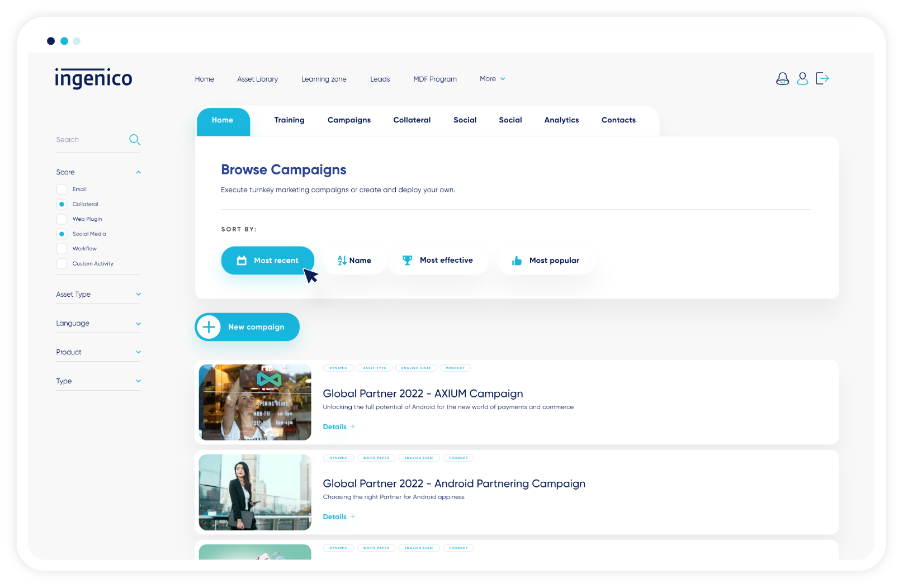
Task: Click the thumbs-up Most popular icon
Action: pos(517,260)
